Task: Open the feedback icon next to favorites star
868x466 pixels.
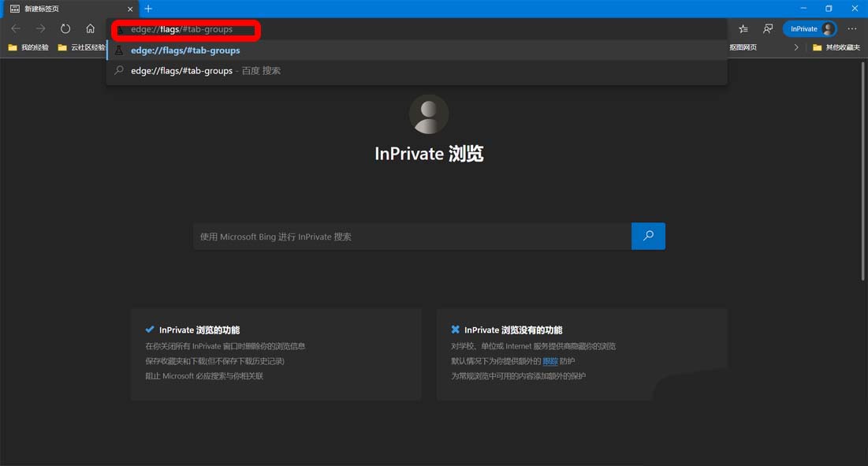Action: pos(768,28)
